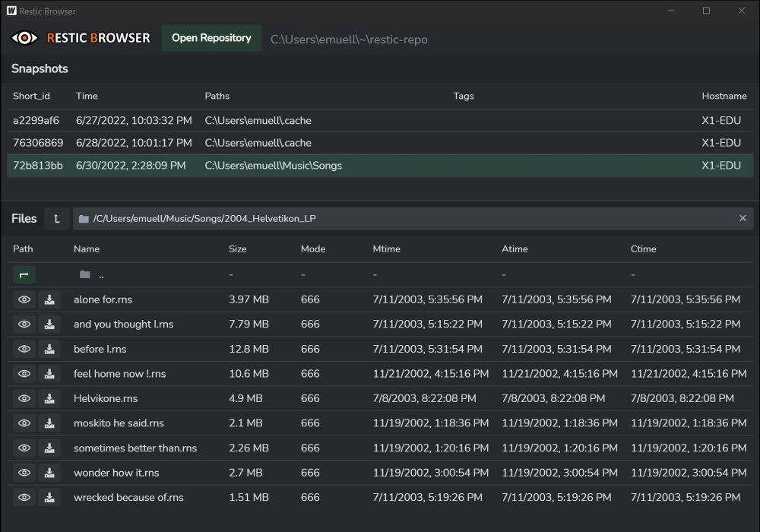Download before l.rns with its restore icon

click(49, 349)
